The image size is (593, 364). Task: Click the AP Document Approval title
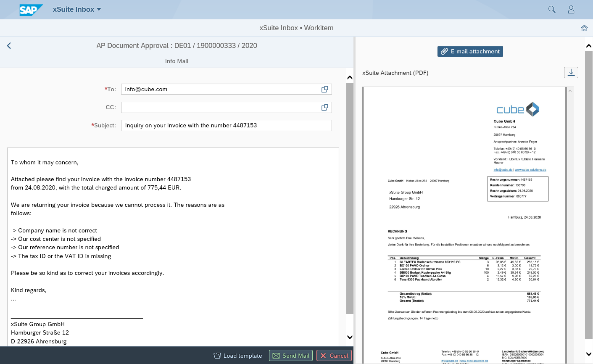click(x=177, y=45)
